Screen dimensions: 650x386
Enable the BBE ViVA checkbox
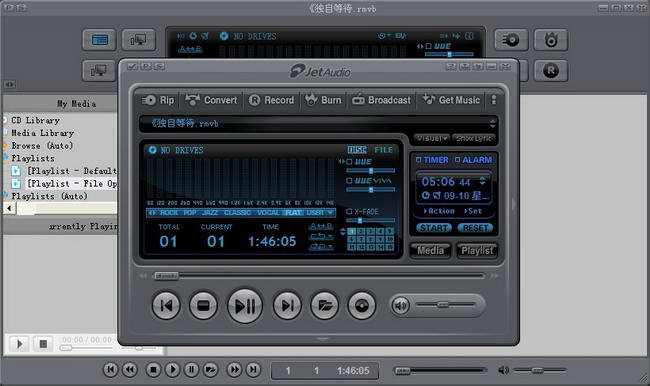349,181
